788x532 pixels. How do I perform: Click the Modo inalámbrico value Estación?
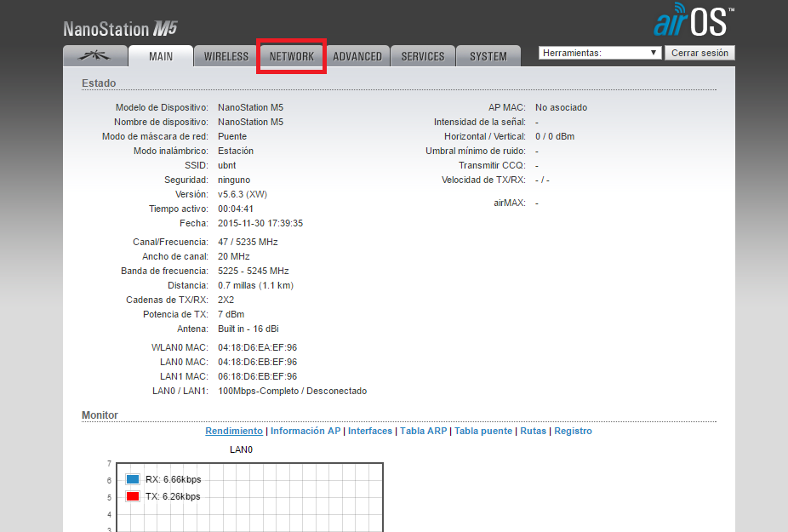(236, 151)
